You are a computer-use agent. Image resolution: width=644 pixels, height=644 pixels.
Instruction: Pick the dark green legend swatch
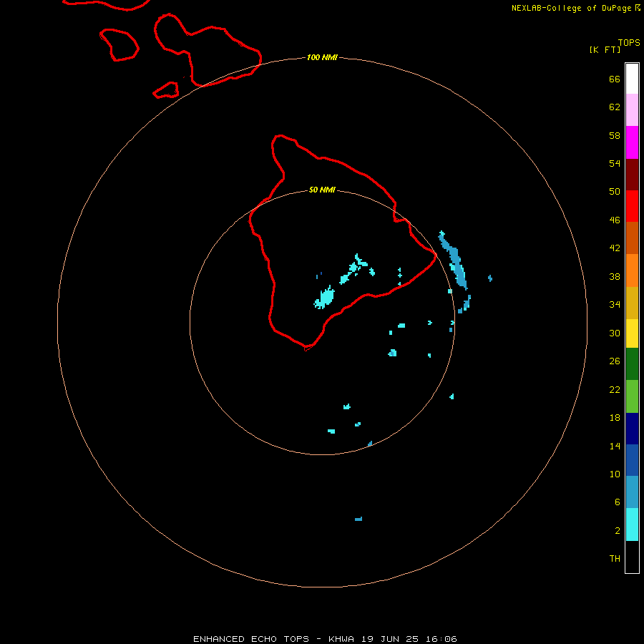632,364
